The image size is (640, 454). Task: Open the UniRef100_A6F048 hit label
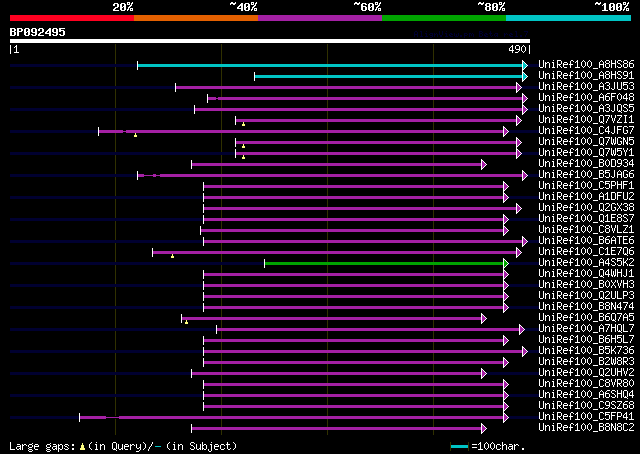pyautogui.click(x=586, y=98)
